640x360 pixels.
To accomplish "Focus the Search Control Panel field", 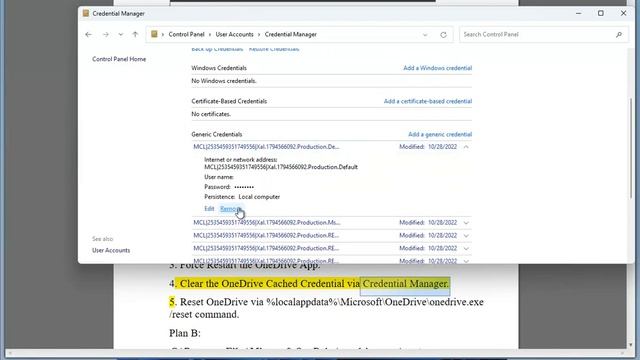I will [x=543, y=35].
